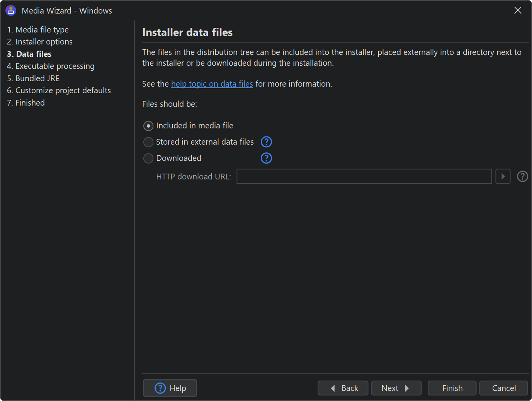532x401 pixels.
Task: Choose Stored in external data files
Action: point(148,142)
